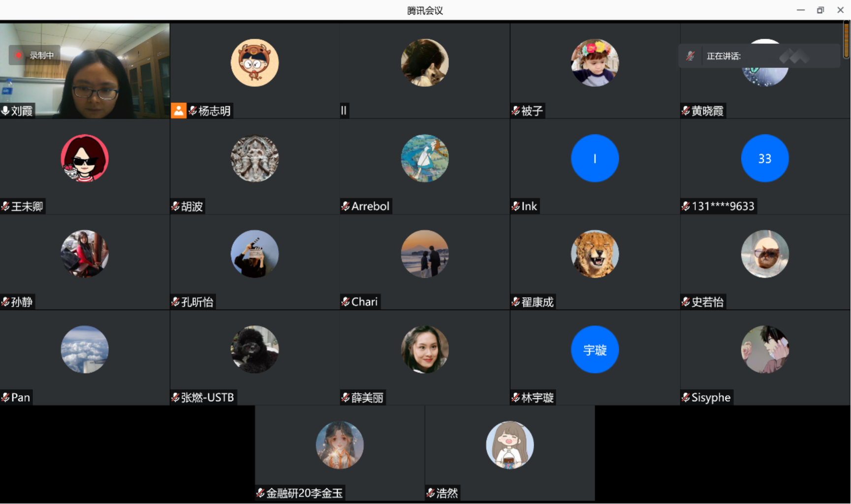Click the muted mic icon in 正在讲话 panel
Viewport: 851px width, 504px height.
pos(691,56)
